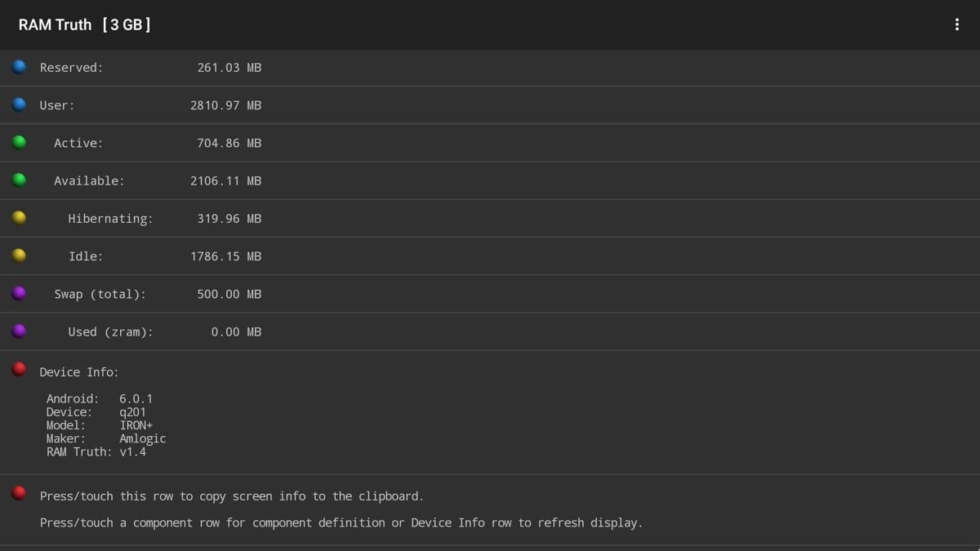Click the yellow ball icon beside Idle
This screenshot has height=551, width=980.
pos(19,256)
